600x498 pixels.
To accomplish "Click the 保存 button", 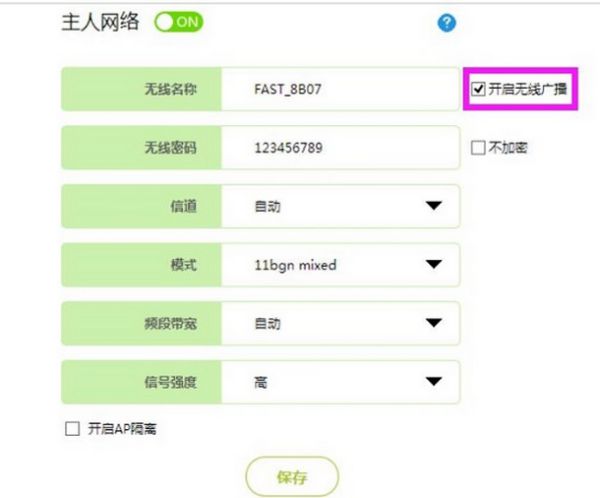I will (292, 477).
